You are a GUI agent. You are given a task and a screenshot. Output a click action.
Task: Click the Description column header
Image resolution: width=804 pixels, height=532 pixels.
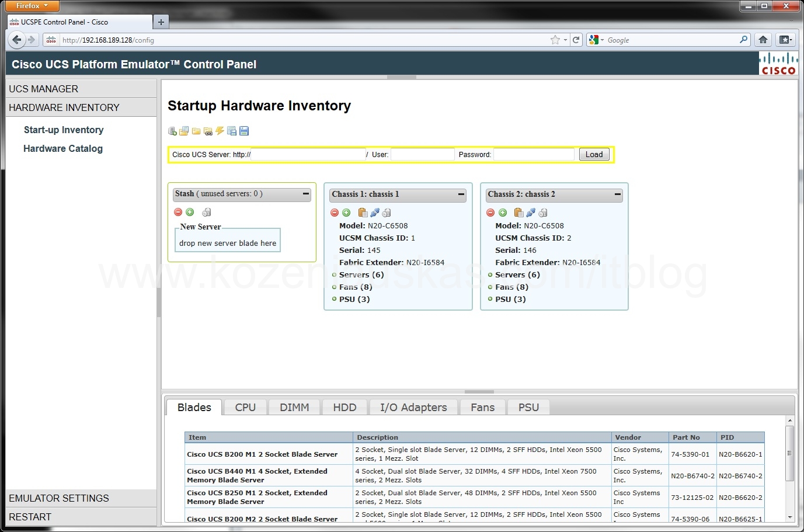482,437
